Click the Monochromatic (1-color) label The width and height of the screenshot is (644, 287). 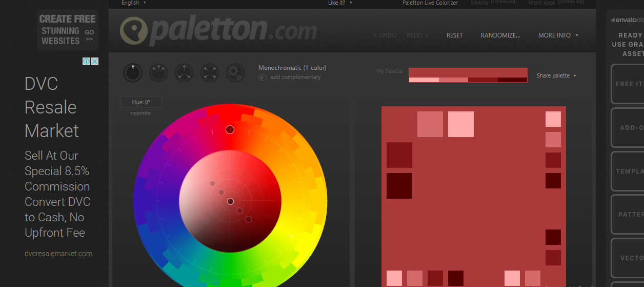tap(292, 68)
